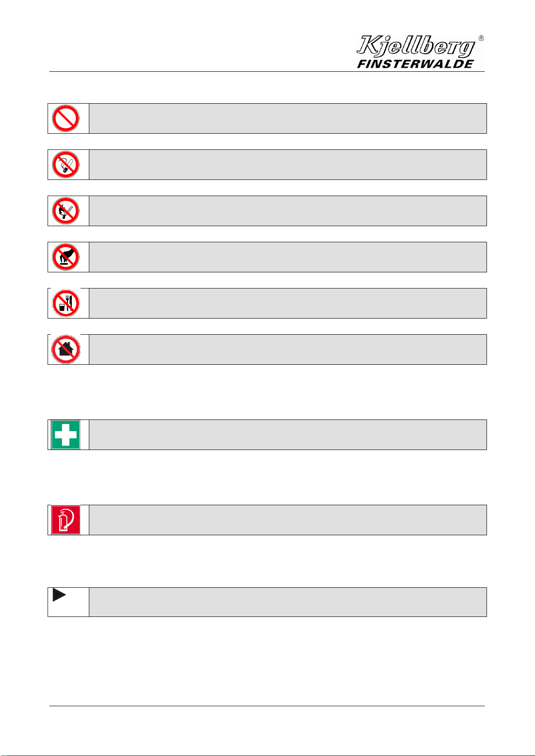Select gray box beside no eating sign
The width and height of the screenshot is (535, 756).
tap(288, 303)
